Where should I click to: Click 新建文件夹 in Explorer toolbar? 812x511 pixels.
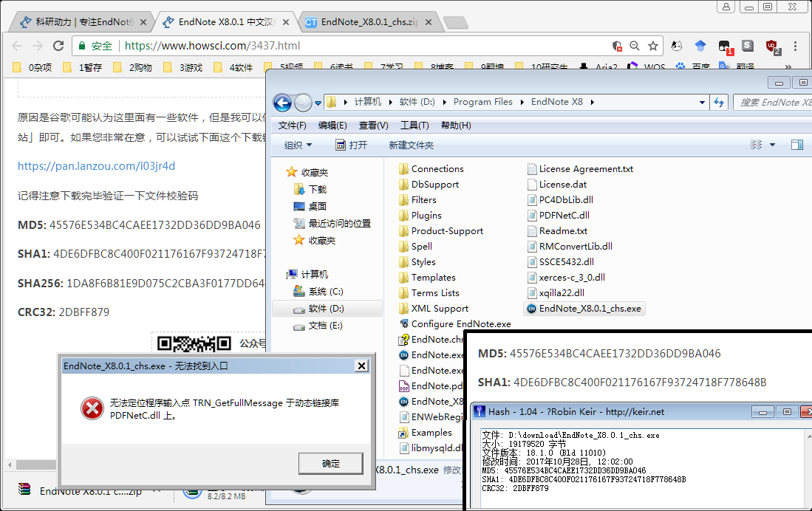(412, 145)
